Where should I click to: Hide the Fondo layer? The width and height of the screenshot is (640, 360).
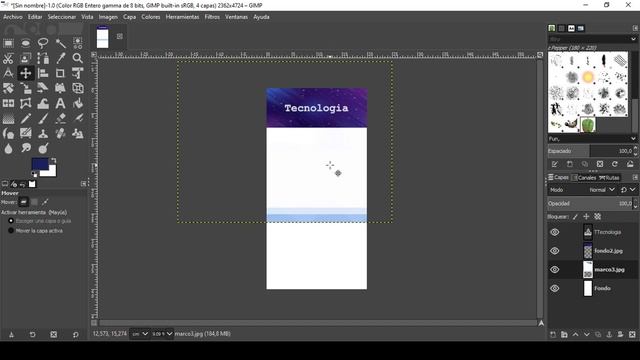554,288
